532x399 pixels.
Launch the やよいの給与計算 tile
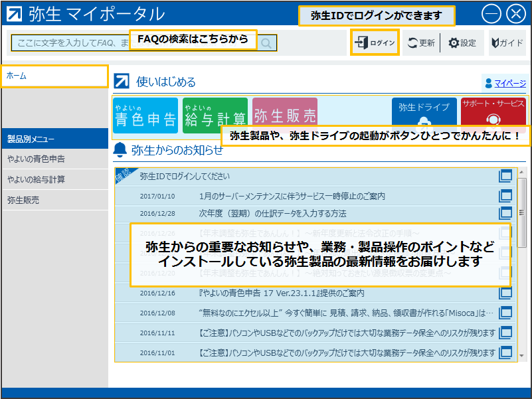[x=215, y=116]
